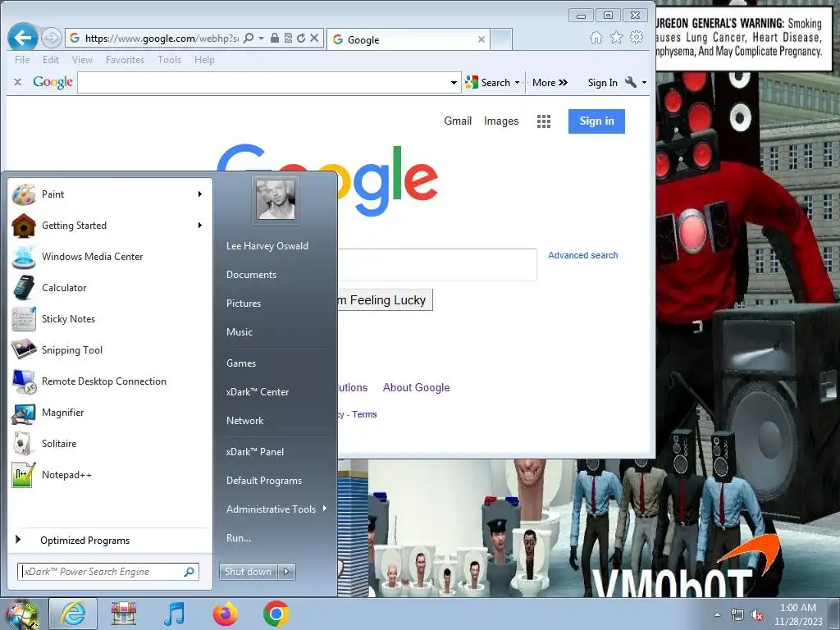The width and height of the screenshot is (840, 630).
Task: Focus the xDark Power Search Engine box
Action: coord(108,572)
